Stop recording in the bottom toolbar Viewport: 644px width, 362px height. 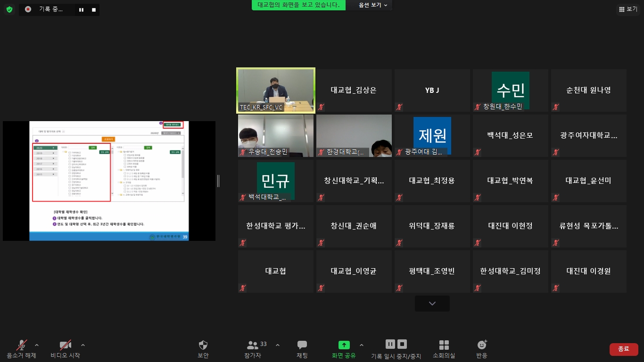point(402,344)
